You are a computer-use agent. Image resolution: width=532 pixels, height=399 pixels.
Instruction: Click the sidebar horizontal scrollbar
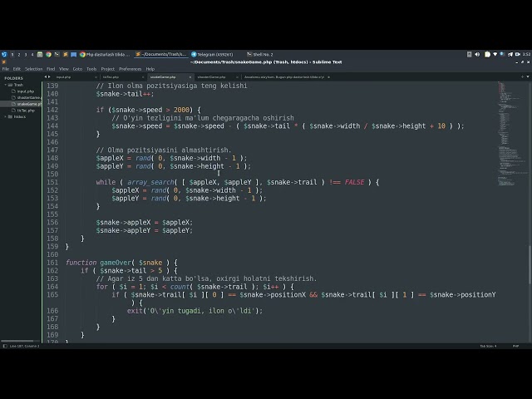click(17, 341)
